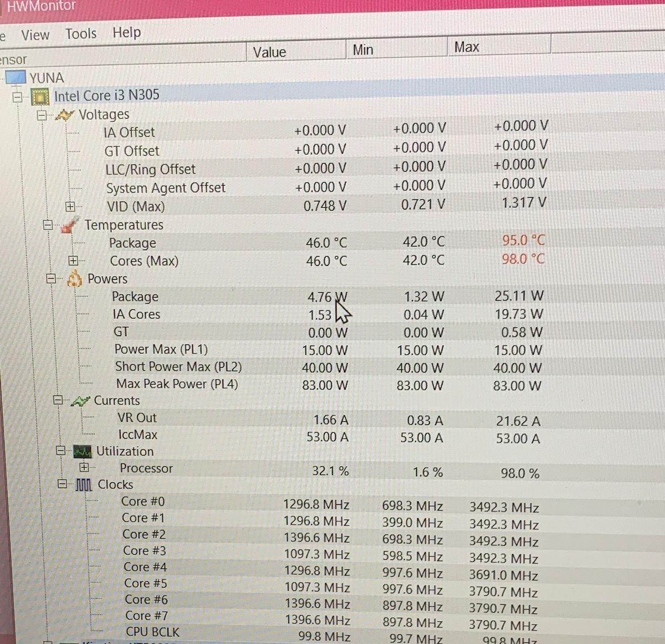Select the GT power row
This screenshot has height=644, width=665.
click(121, 332)
